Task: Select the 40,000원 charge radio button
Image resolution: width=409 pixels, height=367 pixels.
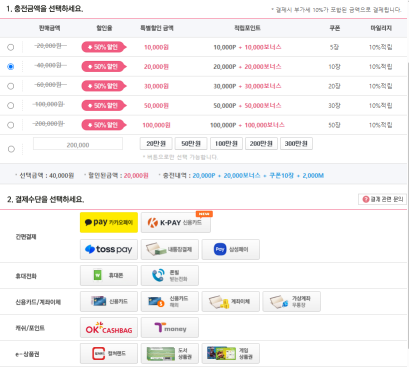Action: 11,67
